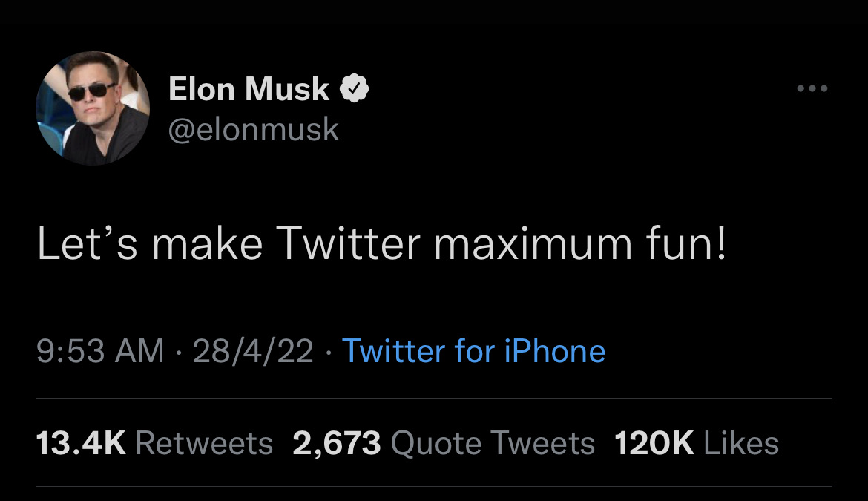Click the word "Let's" starting the tweet
868x501 pixels.
click(x=88, y=245)
